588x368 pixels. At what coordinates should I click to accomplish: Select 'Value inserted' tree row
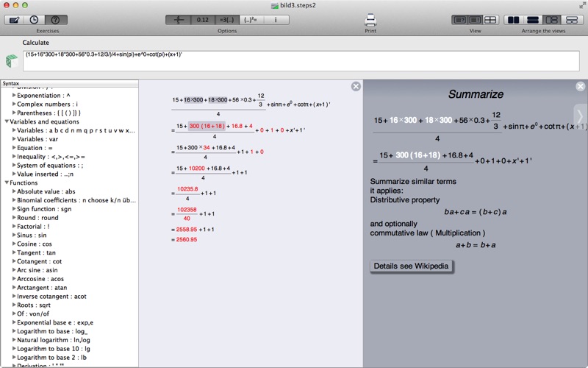click(x=69, y=174)
